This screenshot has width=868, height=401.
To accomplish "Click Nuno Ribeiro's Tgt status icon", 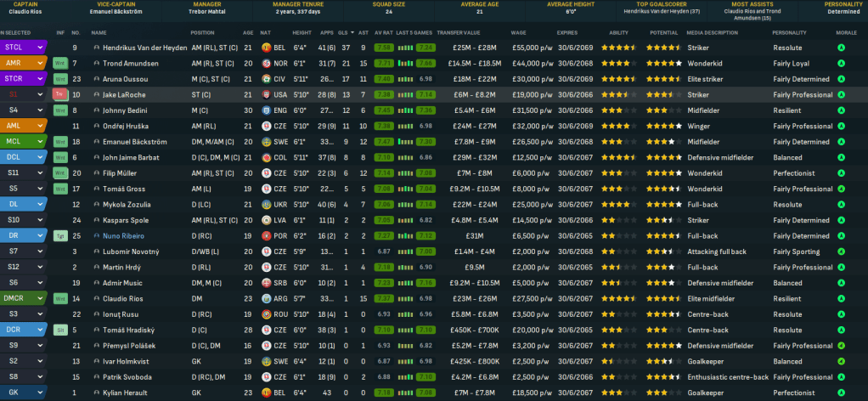I will 60,235.
